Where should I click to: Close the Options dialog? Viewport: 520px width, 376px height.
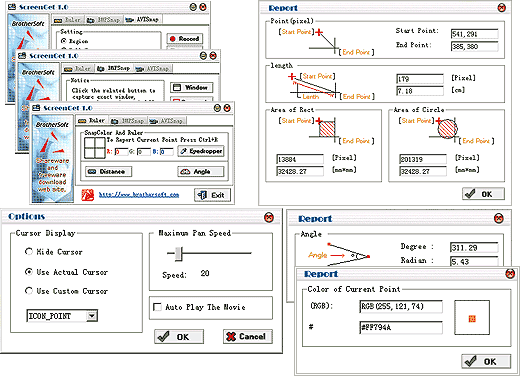pyautogui.click(x=269, y=217)
